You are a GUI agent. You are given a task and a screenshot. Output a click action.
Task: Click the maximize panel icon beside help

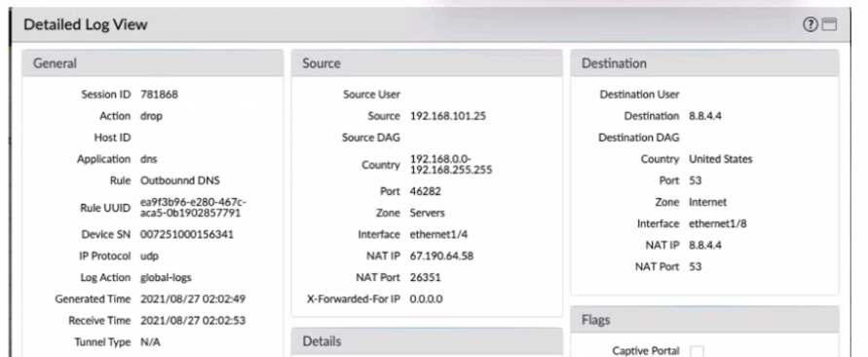829,24
